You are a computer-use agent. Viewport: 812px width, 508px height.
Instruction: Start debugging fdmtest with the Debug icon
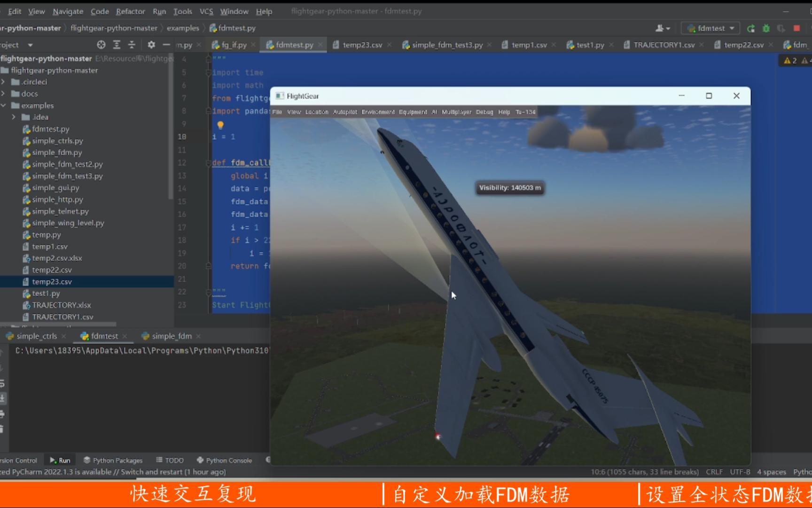(766, 28)
